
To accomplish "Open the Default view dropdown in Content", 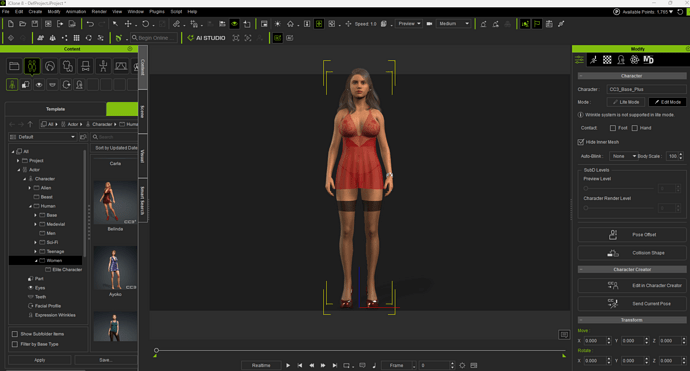I will (x=42, y=137).
